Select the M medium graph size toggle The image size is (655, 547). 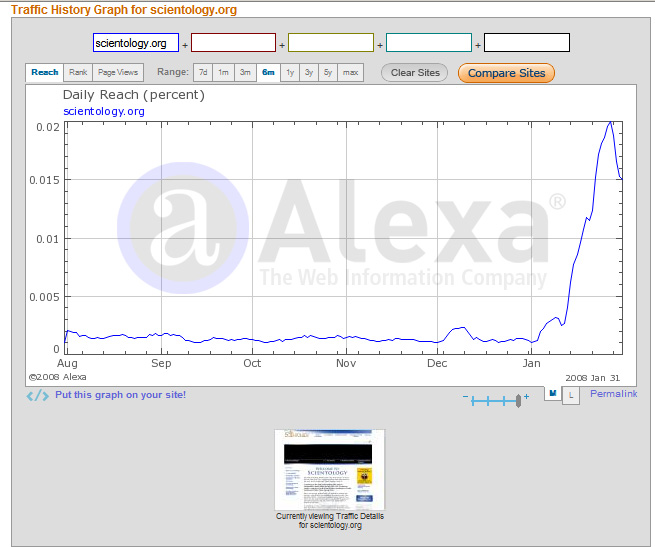pos(553,393)
